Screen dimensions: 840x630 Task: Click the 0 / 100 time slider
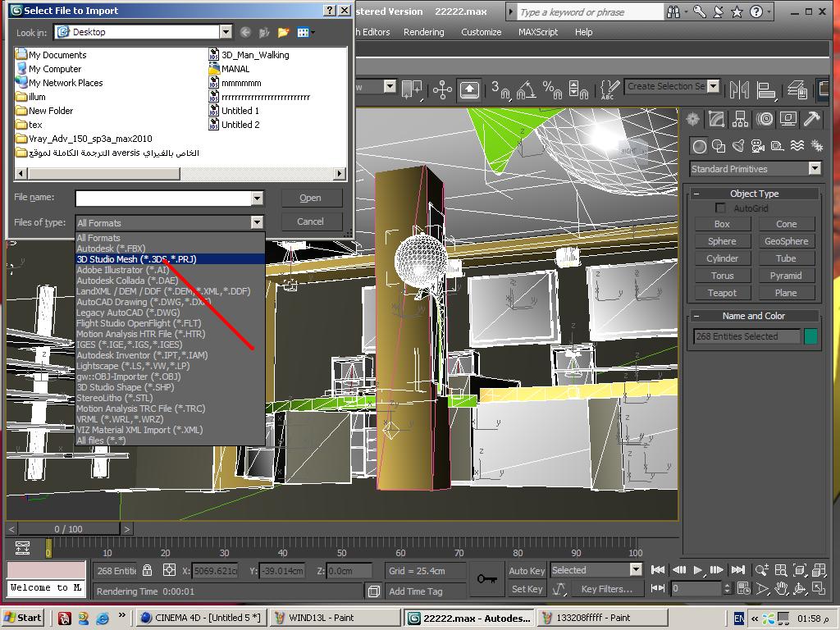[68, 529]
